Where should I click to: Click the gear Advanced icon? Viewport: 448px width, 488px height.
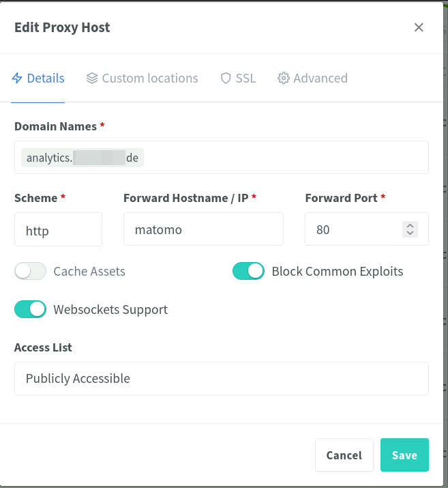(284, 78)
